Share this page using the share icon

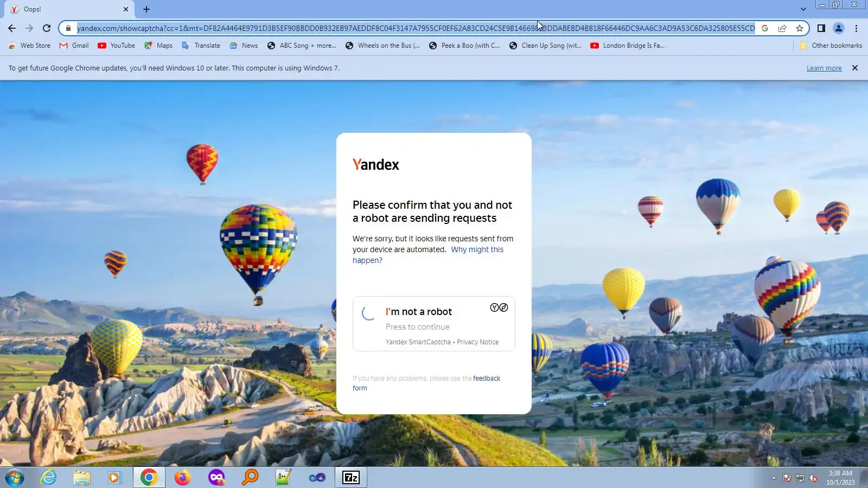[x=782, y=28]
